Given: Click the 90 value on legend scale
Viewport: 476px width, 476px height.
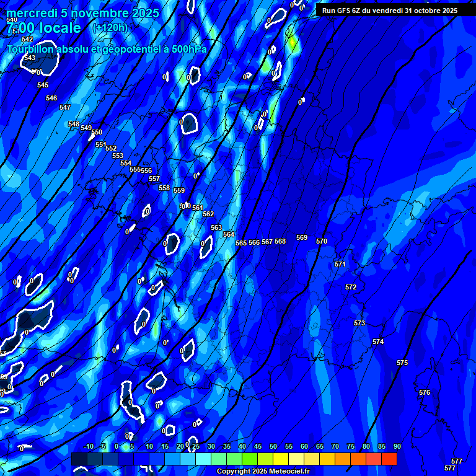Looking at the screenshot, I should point(397,447).
